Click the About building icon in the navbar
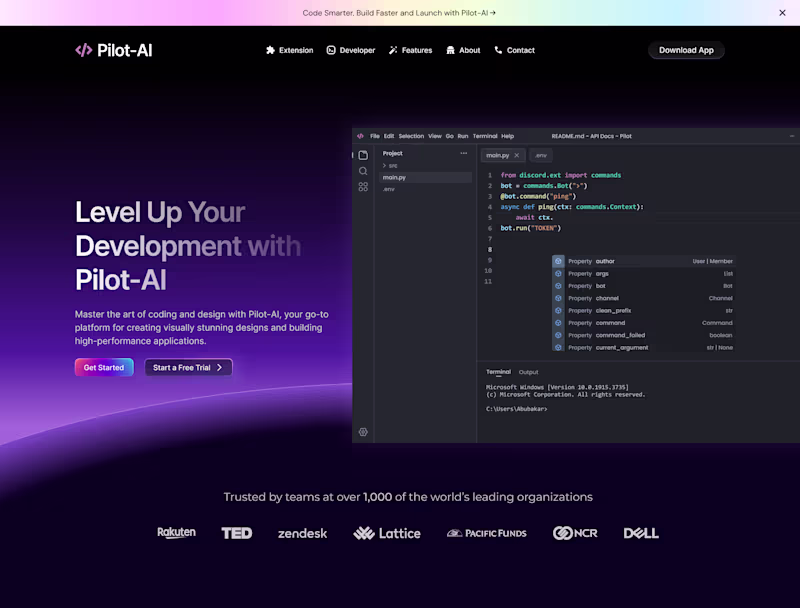The height and width of the screenshot is (608, 800). tap(451, 50)
